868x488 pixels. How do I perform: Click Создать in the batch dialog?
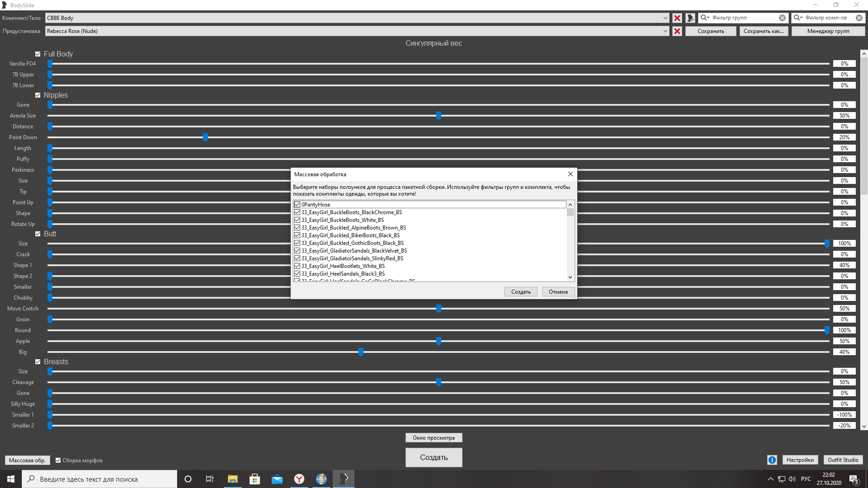click(520, 292)
